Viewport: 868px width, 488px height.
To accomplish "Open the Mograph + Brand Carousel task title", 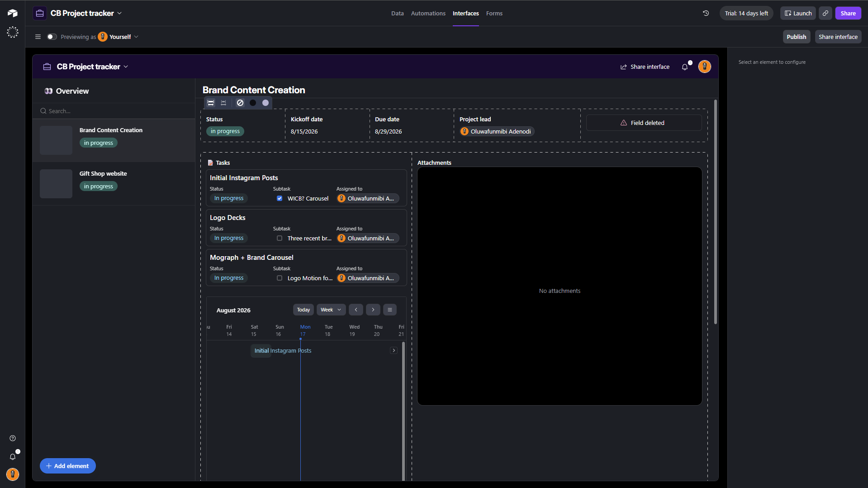I will [251, 258].
